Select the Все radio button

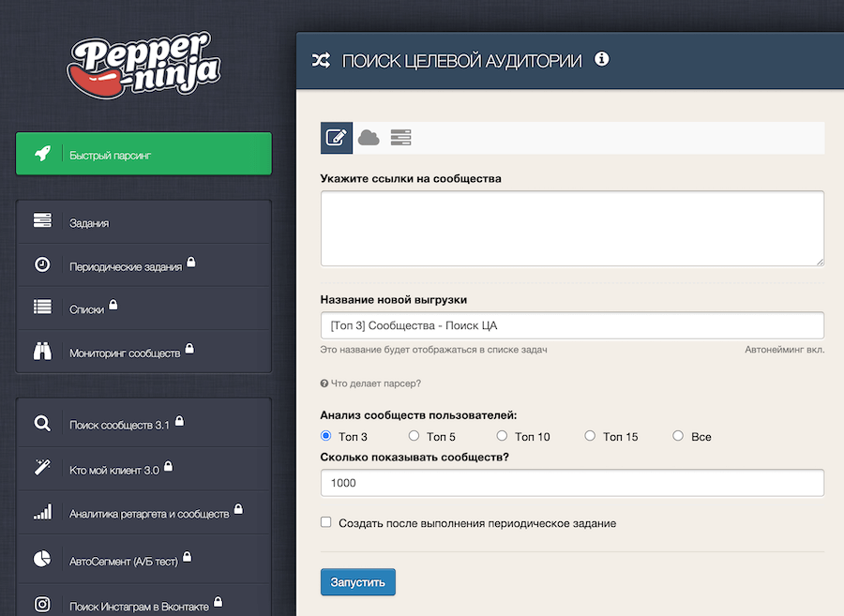coord(678,436)
